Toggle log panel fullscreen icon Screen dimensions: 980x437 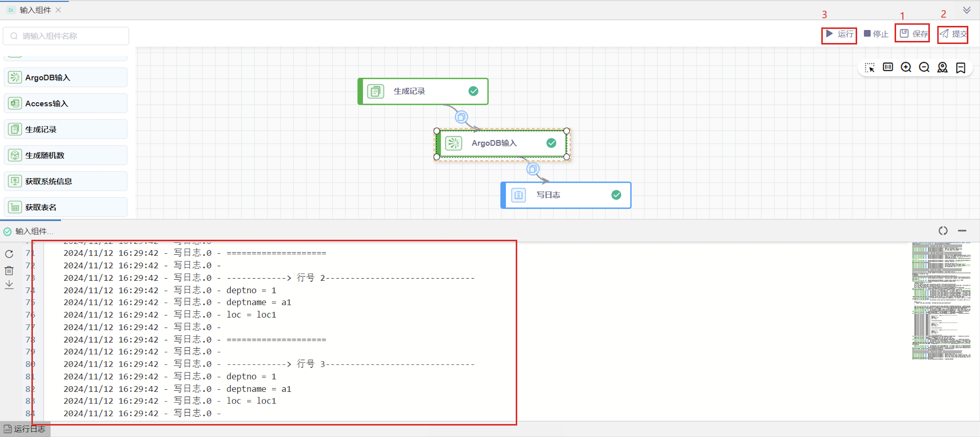pos(943,231)
